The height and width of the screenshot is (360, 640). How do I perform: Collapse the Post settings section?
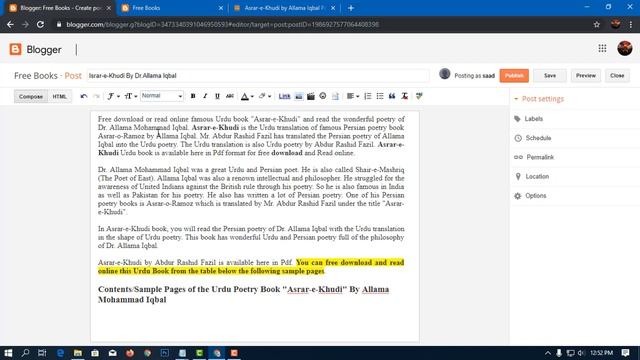coord(539,99)
